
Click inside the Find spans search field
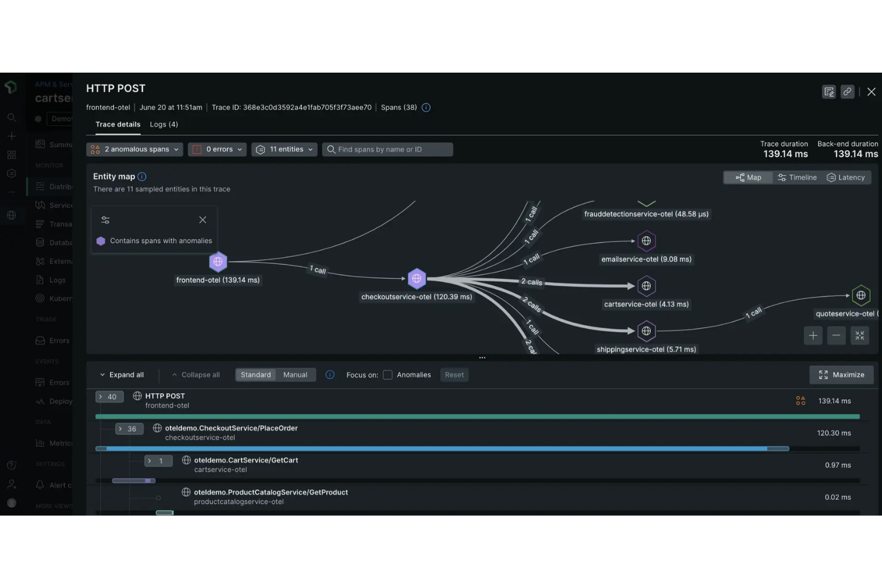coord(387,149)
